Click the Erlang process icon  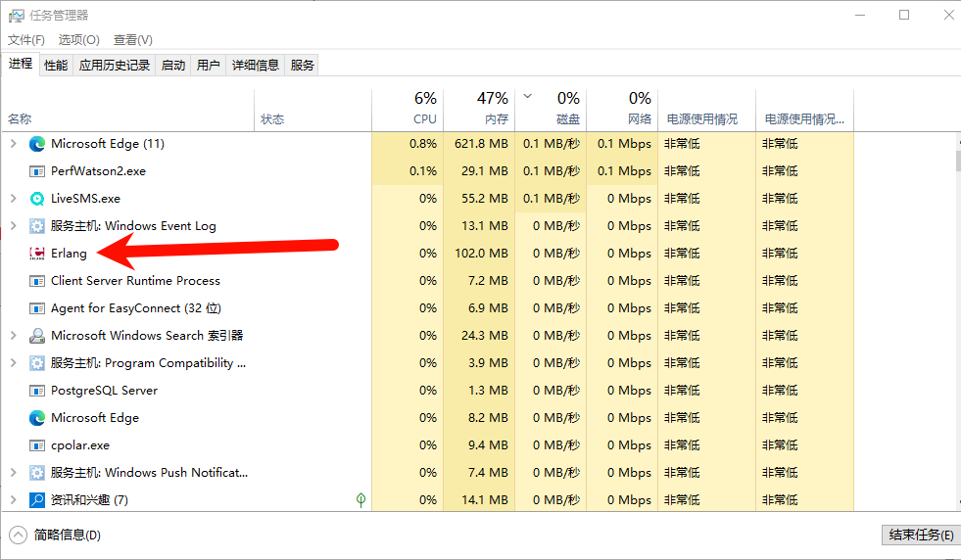coord(37,254)
